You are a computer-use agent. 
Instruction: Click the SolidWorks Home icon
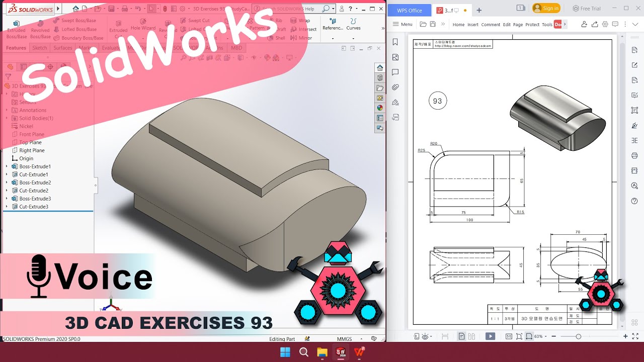(x=75, y=9)
